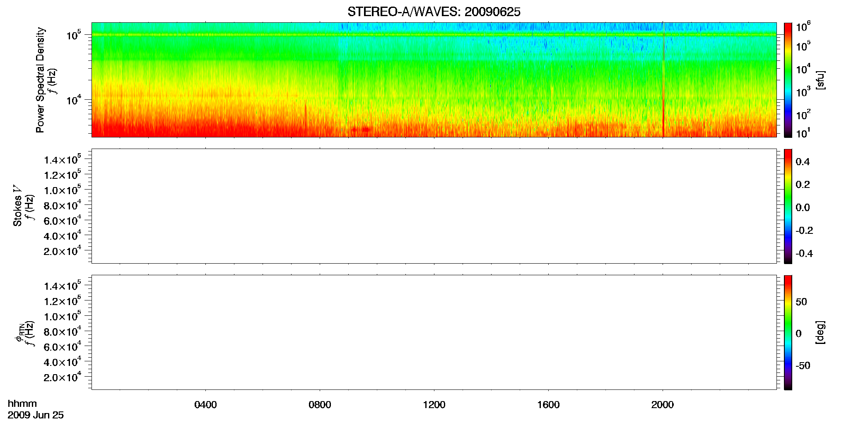Click the phi RTN degrees color bar

pyautogui.click(x=788, y=332)
